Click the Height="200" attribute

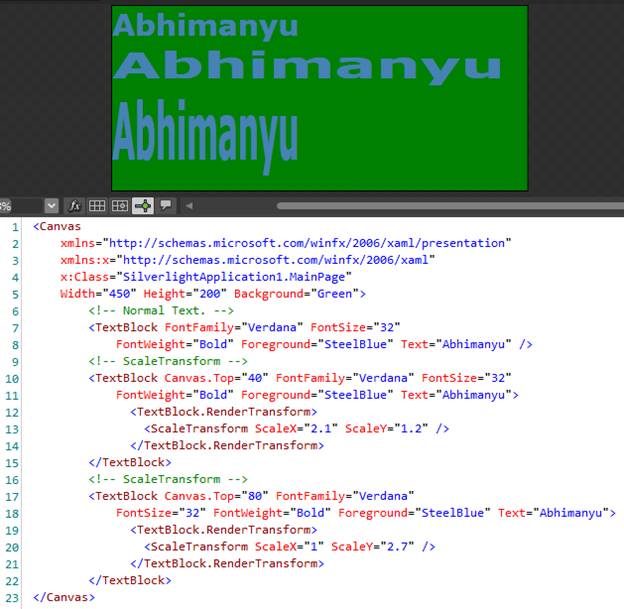pyautogui.click(x=185, y=294)
